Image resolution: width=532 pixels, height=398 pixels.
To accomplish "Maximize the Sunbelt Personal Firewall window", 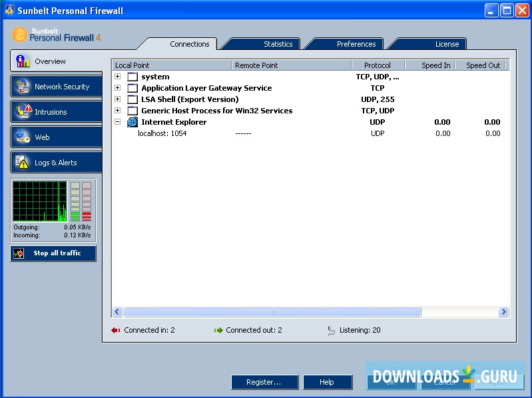I will [507, 11].
